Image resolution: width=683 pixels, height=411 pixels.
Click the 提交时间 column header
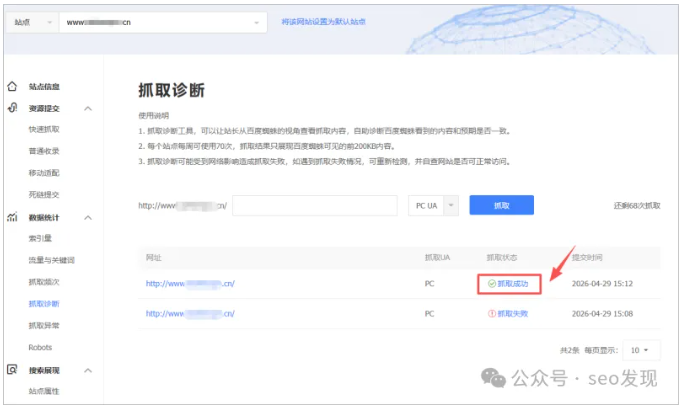pos(587,258)
